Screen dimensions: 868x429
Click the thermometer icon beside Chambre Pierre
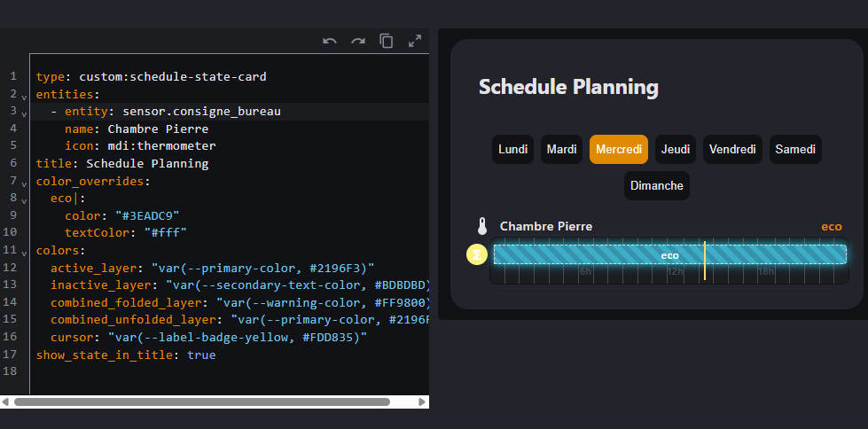click(x=481, y=226)
